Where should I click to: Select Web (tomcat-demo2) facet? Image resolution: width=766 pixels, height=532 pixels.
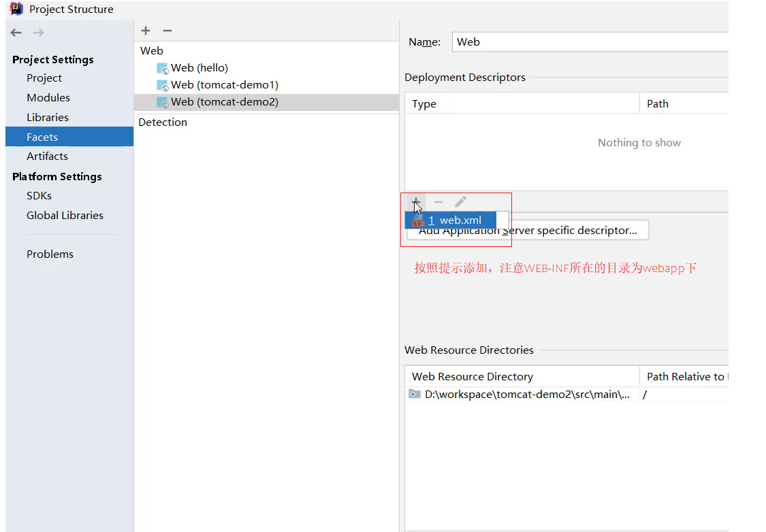(266, 102)
